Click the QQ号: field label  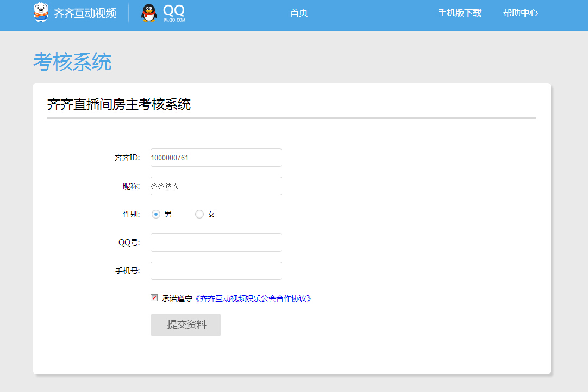(x=129, y=242)
